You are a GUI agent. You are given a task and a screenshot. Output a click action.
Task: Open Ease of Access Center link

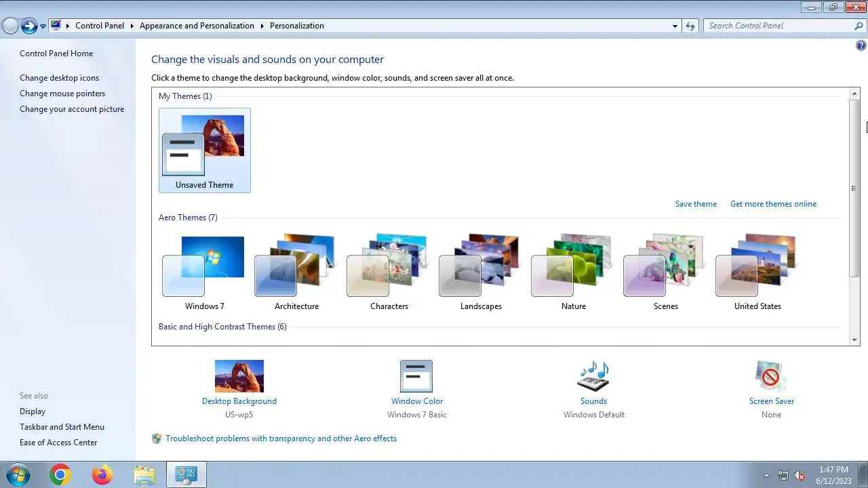(x=58, y=443)
